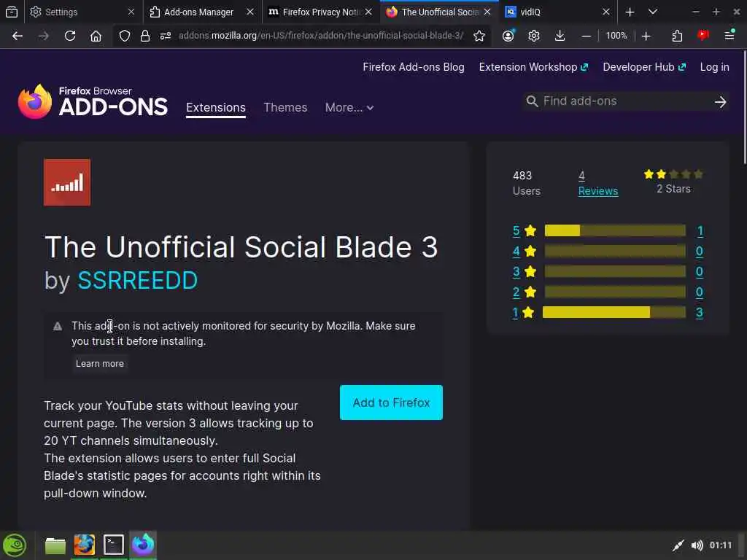Zoom out with the minus button

pos(587,36)
